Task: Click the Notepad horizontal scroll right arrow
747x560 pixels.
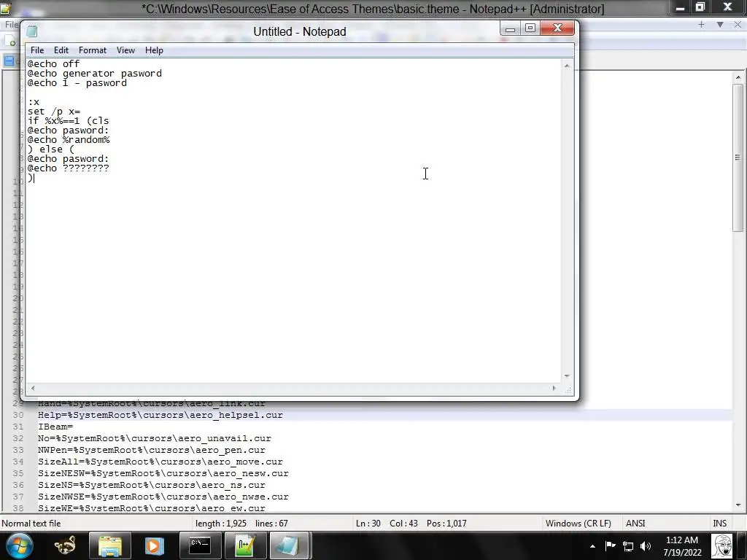Action: [554, 388]
